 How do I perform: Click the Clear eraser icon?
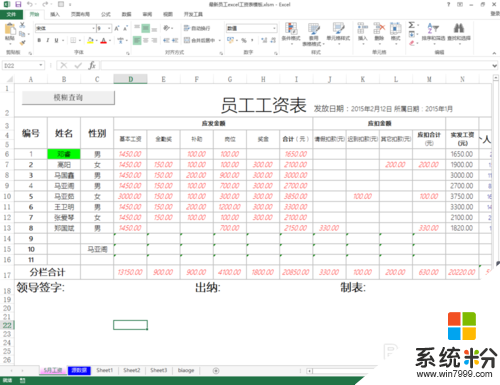tap(412, 43)
